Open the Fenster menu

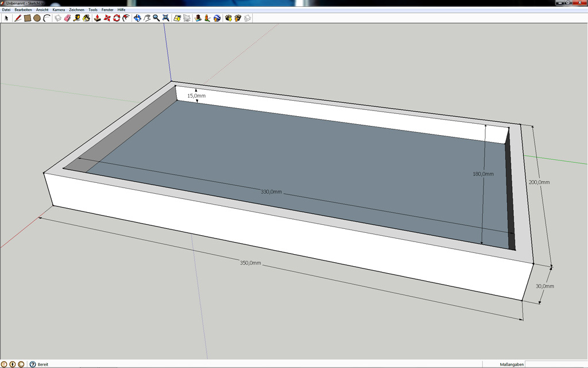(x=107, y=10)
